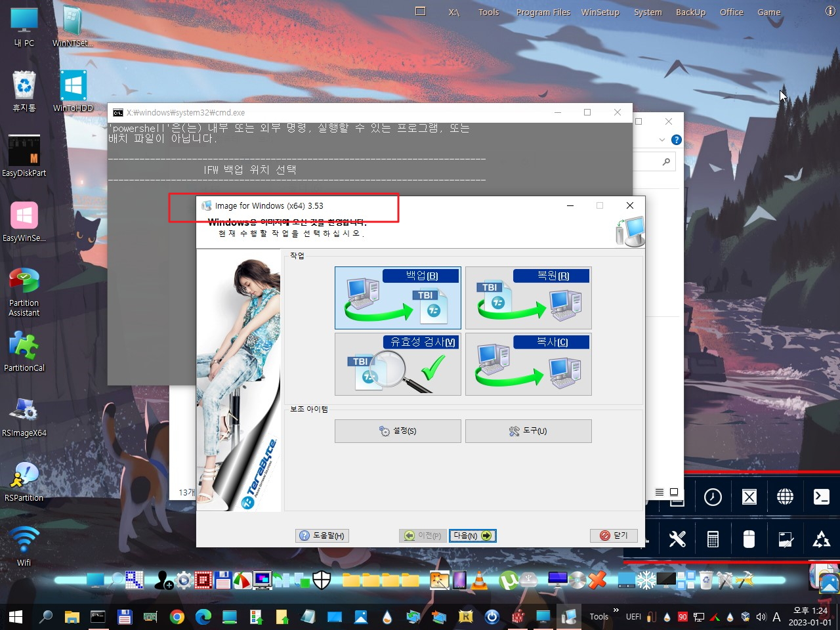Image resolution: width=840 pixels, height=630 pixels.
Task: Open the X:\ drive top bar item
Action: pos(453,12)
